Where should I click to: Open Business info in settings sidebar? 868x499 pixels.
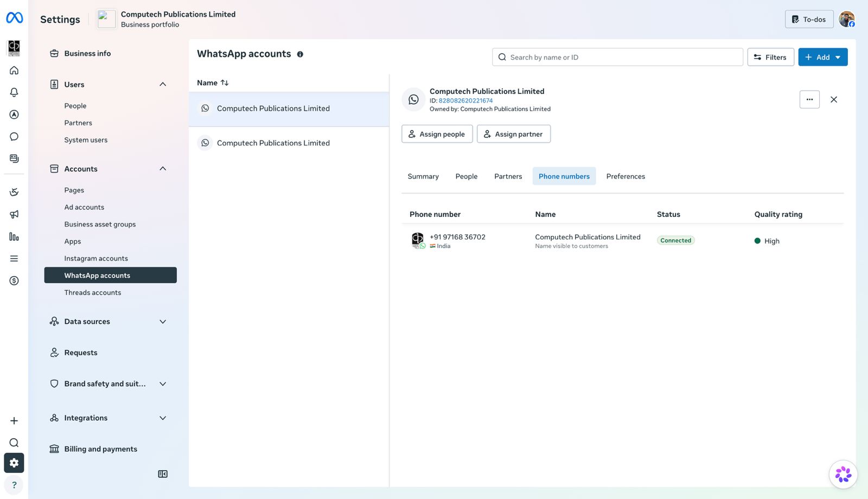87,53
